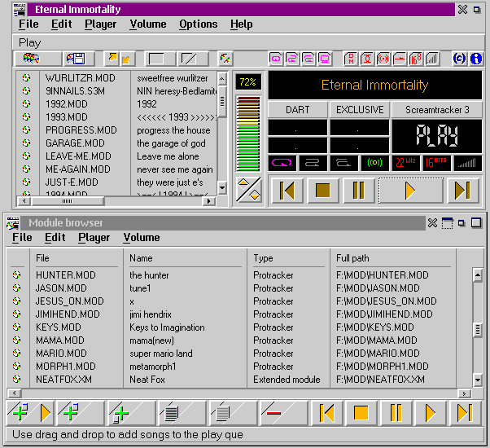Select PROGRESS.MOD in the playlist
Screen dimensions: 490x448
[81, 130]
